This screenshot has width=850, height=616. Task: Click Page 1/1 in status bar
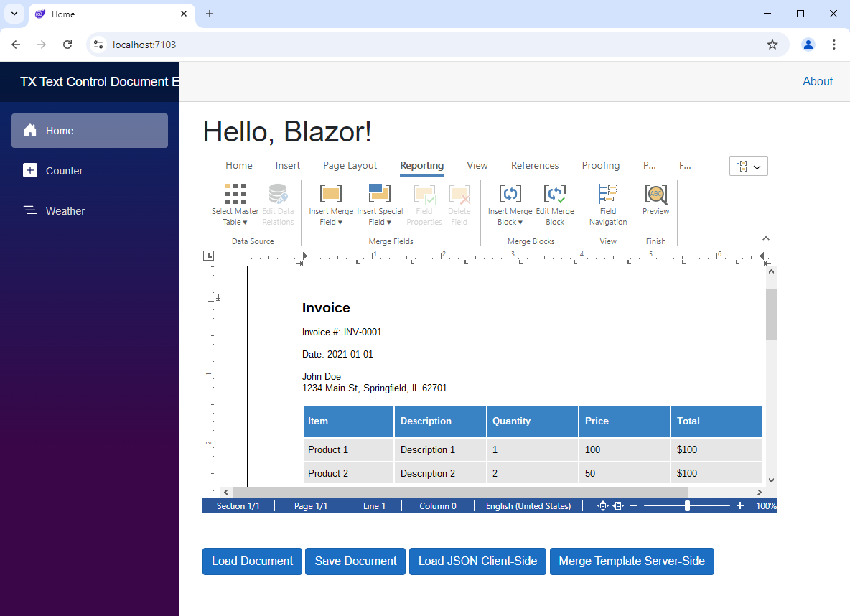tap(311, 506)
